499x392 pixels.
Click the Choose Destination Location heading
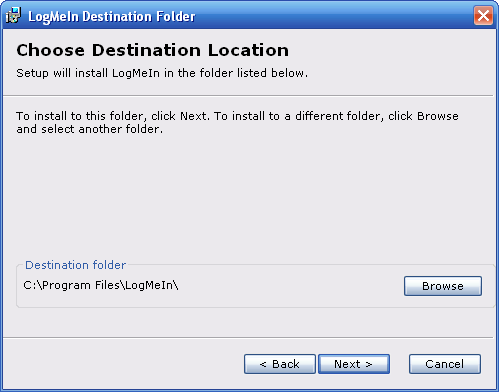[x=153, y=50]
